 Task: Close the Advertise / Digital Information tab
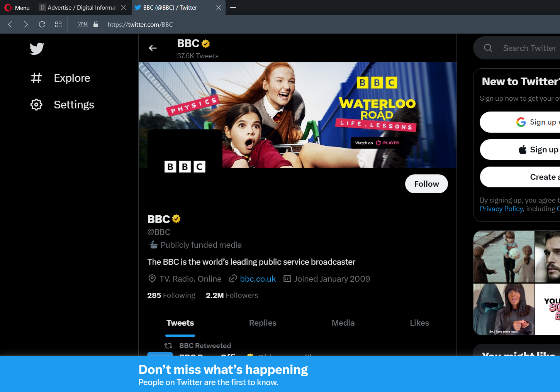[x=123, y=8]
